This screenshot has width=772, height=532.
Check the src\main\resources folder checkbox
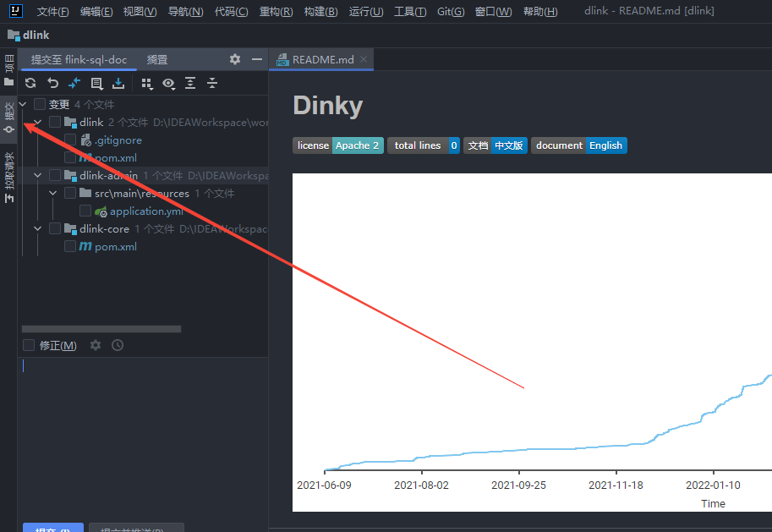click(70, 193)
